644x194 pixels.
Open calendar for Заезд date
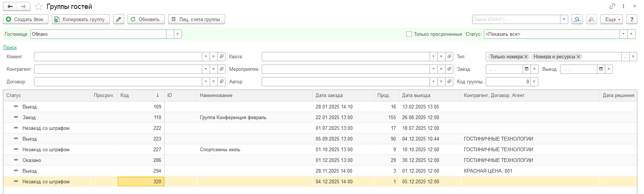click(526, 69)
